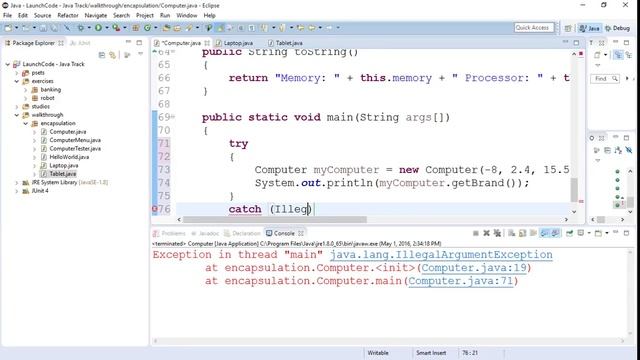
Task: Collapse the exercises folder in tree
Action: (17, 81)
